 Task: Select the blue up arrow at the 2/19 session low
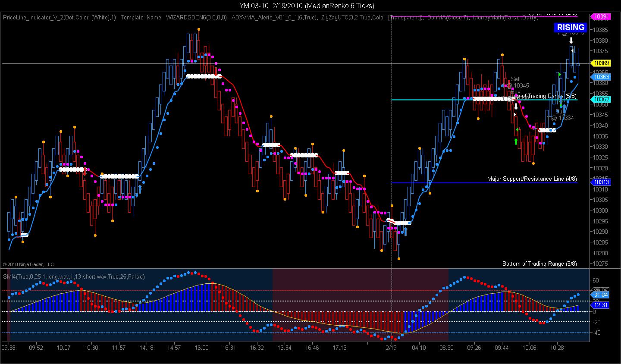tap(405, 232)
